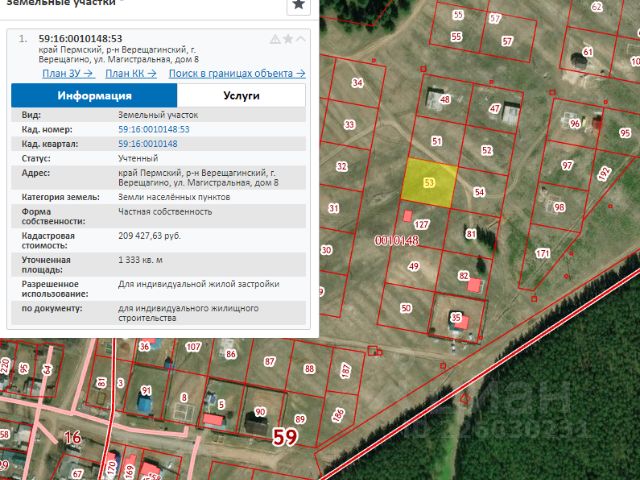Open cadastral quarter 59:16:0010148 link
The width and height of the screenshot is (640, 480).
pos(147,144)
